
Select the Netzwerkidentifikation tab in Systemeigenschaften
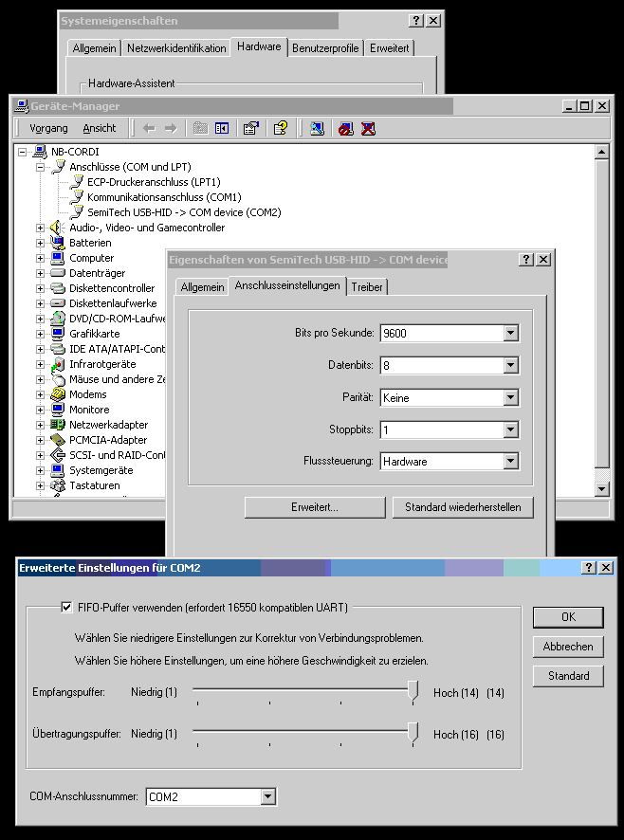[176, 48]
